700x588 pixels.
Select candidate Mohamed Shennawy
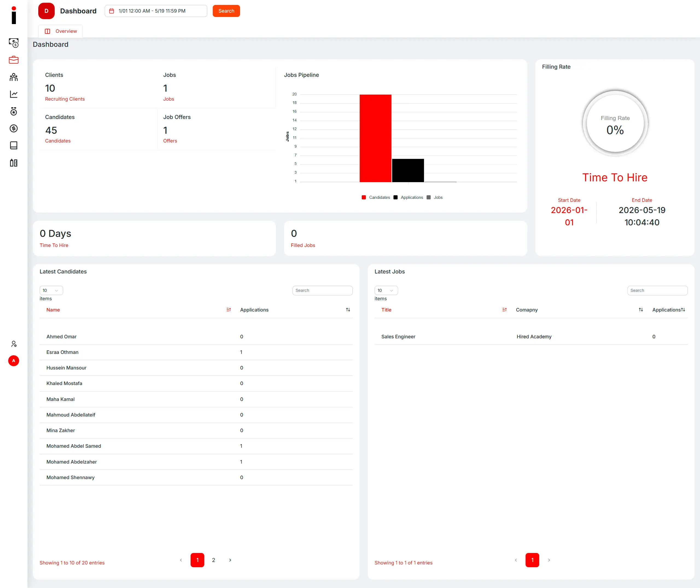[x=70, y=477]
